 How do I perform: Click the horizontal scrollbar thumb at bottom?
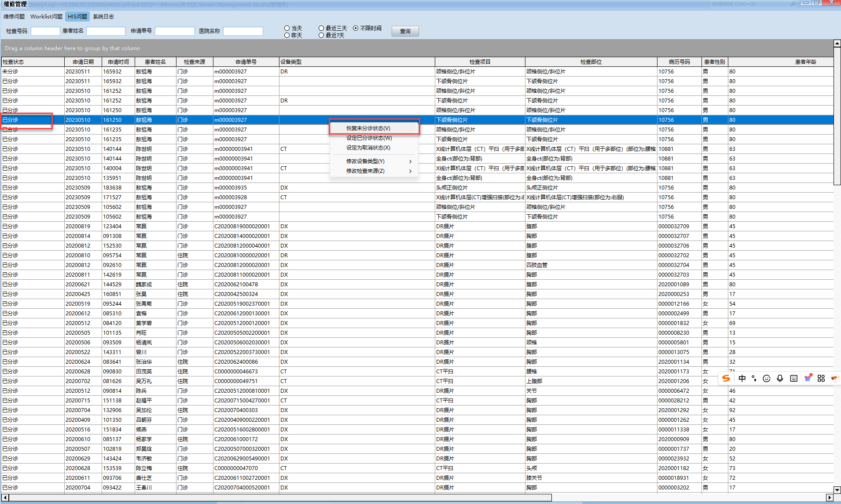point(280,497)
